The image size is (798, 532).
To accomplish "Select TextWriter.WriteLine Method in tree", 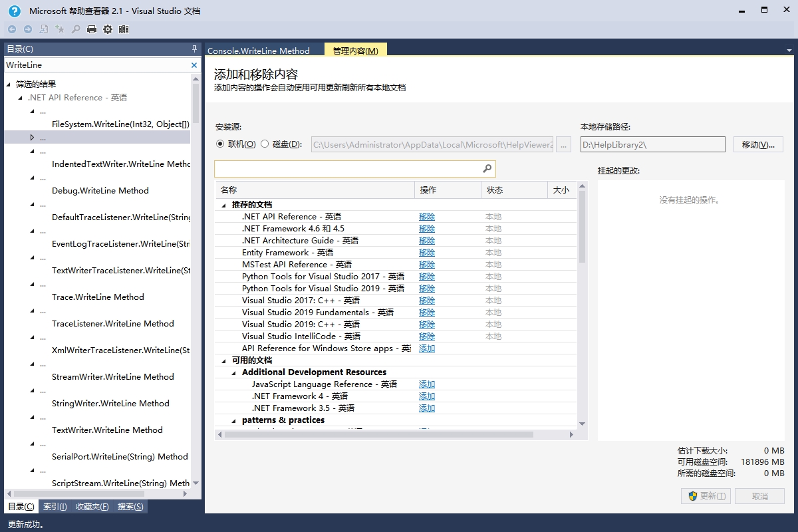I will click(107, 430).
